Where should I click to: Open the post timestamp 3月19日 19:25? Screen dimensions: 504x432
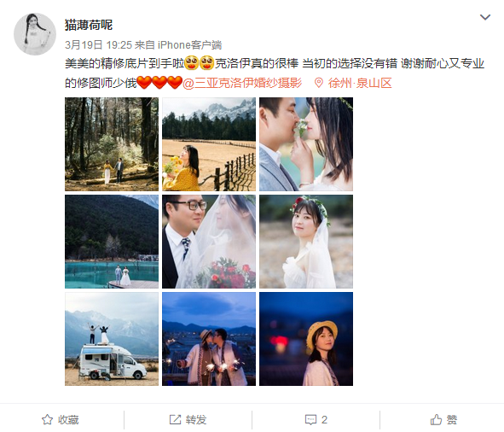click(x=98, y=44)
